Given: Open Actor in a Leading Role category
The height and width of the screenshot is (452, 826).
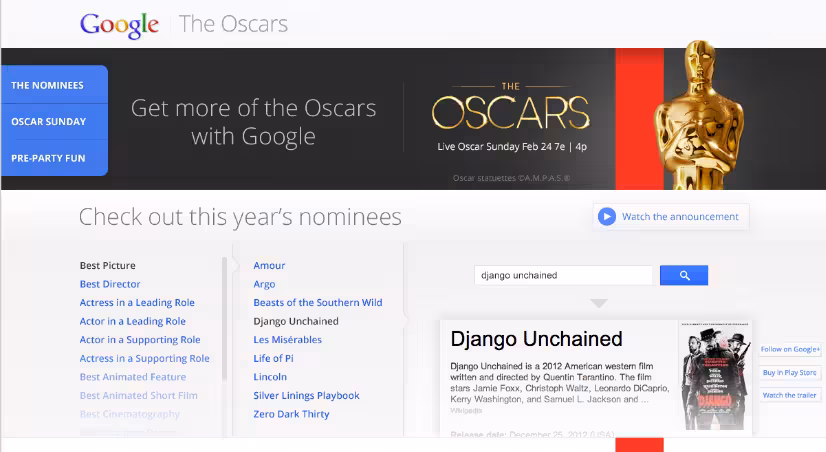Looking at the screenshot, I should [x=133, y=321].
